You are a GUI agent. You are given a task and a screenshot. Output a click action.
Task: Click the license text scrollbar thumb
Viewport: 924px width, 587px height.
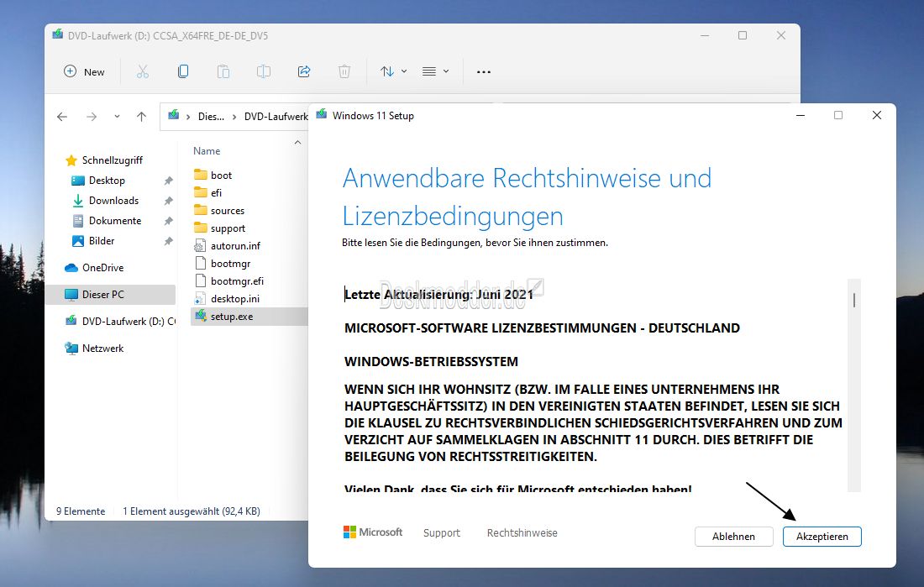coord(854,300)
